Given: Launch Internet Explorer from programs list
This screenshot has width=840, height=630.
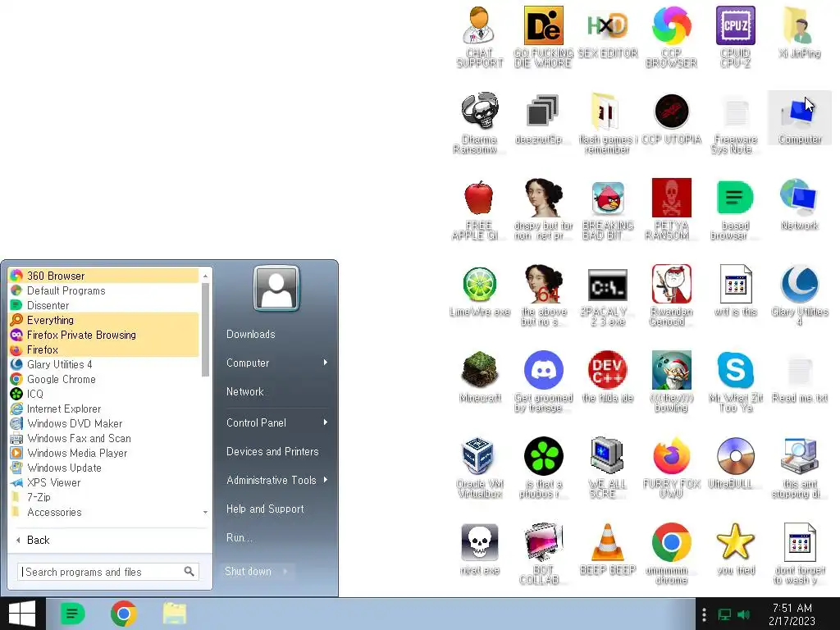Looking at the screenshot, I should [104, 409].
